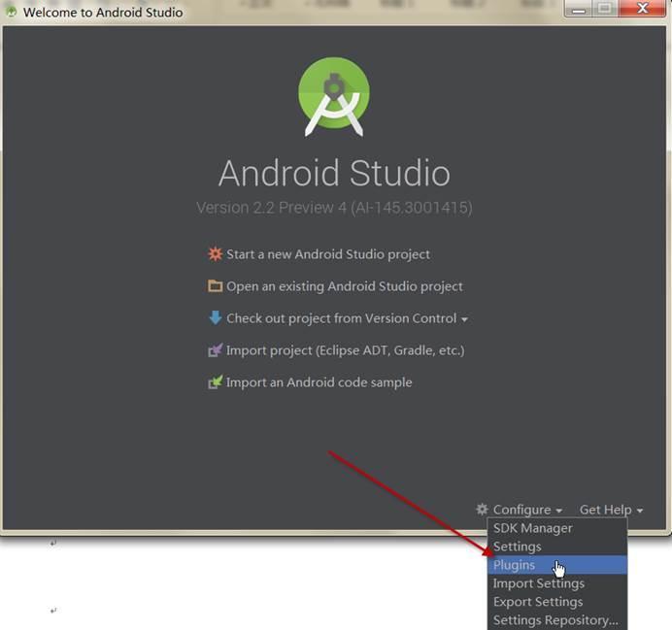Viewport: 672px width, 630px height.
Task: Click the folder icon for opening existing project
Action: pyautogui.click(x=216, y=285)
